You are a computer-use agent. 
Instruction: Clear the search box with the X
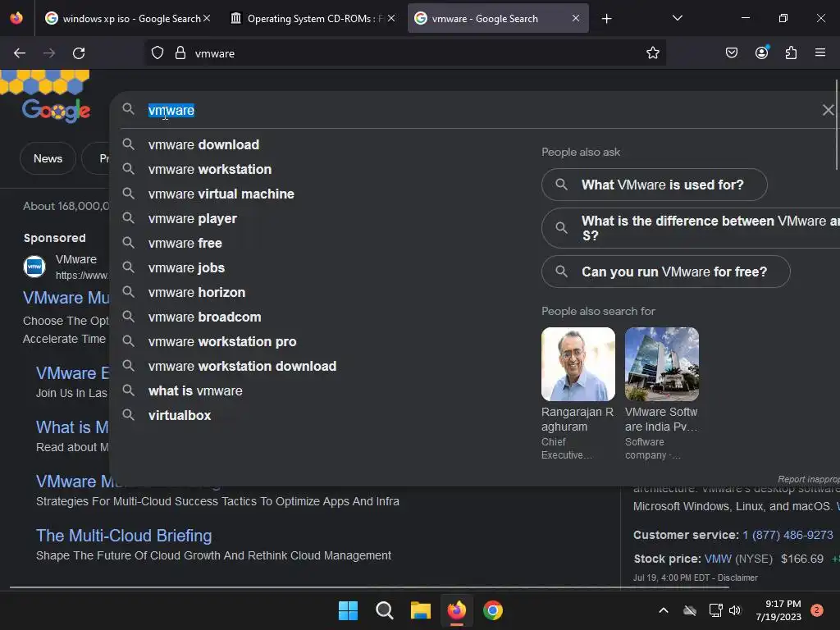pos(829,111)
